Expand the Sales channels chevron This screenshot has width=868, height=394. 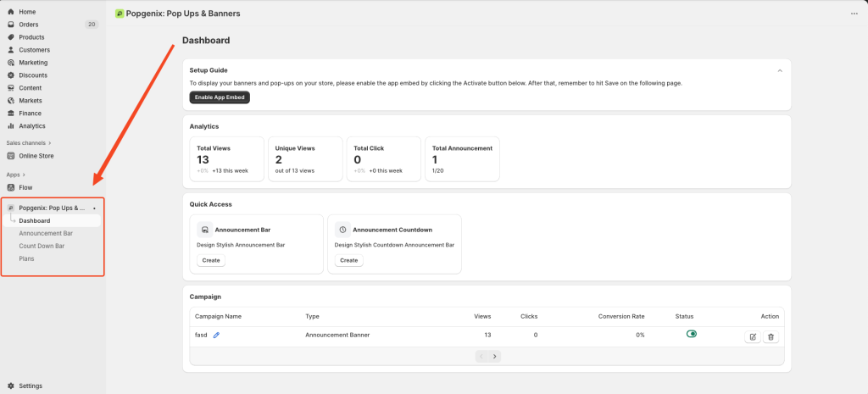pos(50,142)
